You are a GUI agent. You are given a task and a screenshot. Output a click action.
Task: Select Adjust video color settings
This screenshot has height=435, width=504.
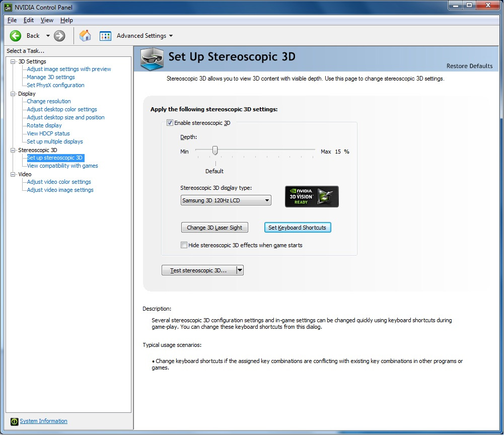(59, 182)
